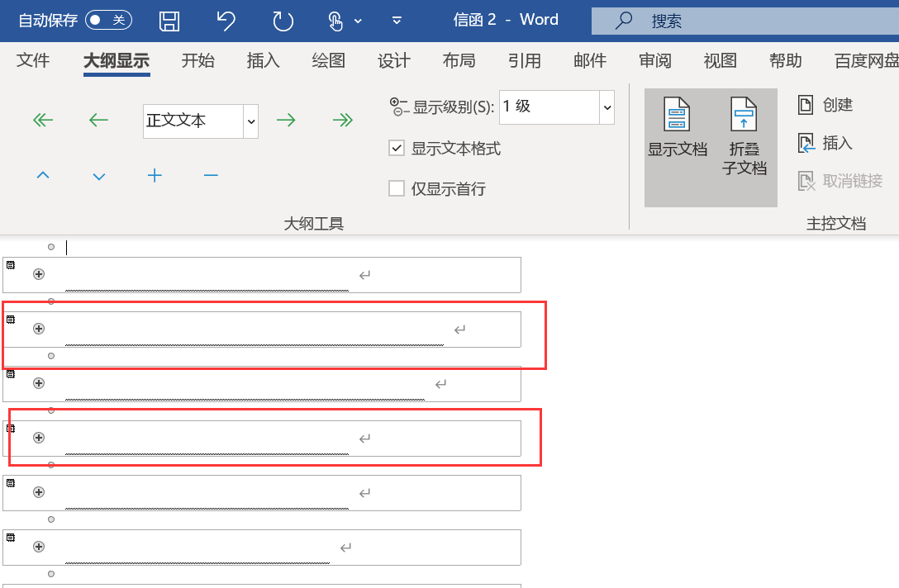The height and width of the screenshot is (588, 899).
Task: Click sixth subdocument icon at box corner
Action: [x=10, y=537]
